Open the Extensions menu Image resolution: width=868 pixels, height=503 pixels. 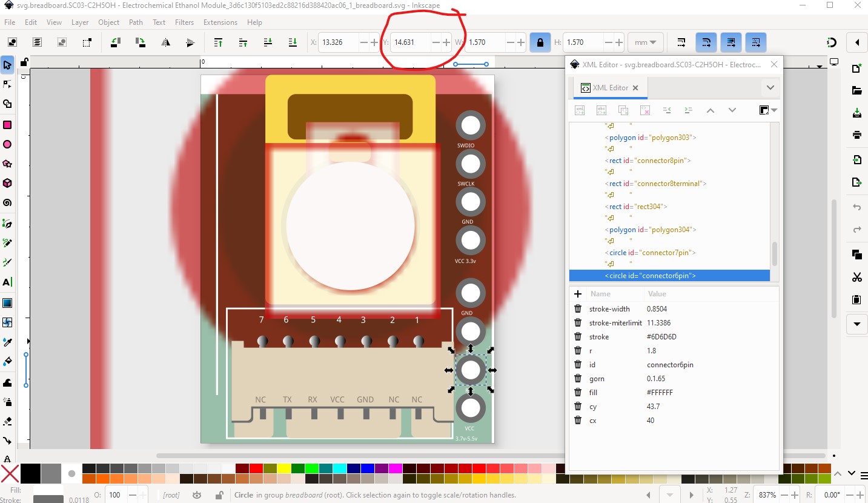pos(220,22)
